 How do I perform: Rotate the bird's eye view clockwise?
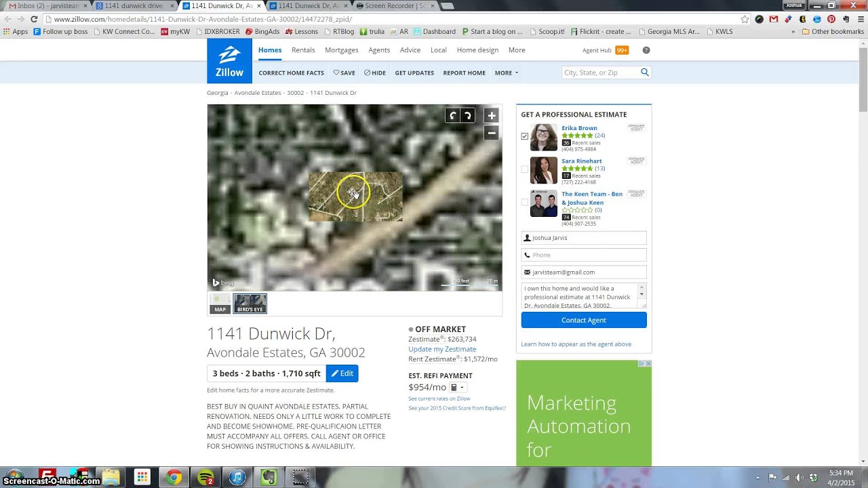point(467,116)
